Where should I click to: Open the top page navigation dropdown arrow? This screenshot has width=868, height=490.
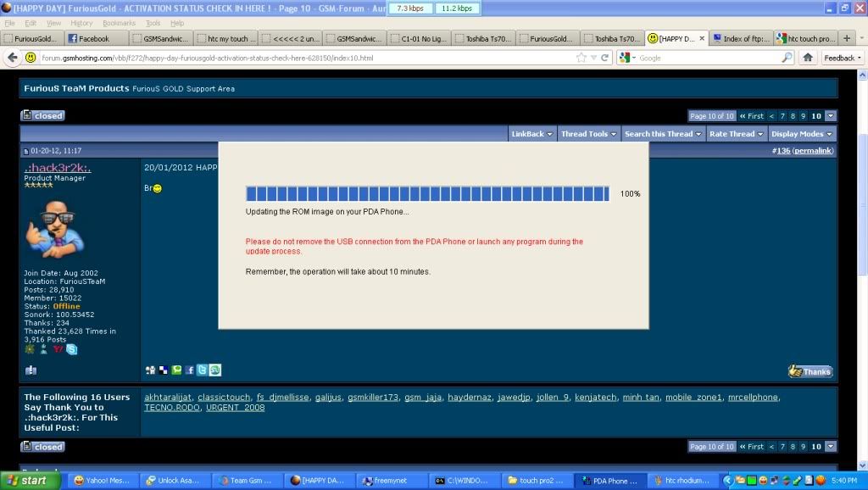tap(831, 115)
